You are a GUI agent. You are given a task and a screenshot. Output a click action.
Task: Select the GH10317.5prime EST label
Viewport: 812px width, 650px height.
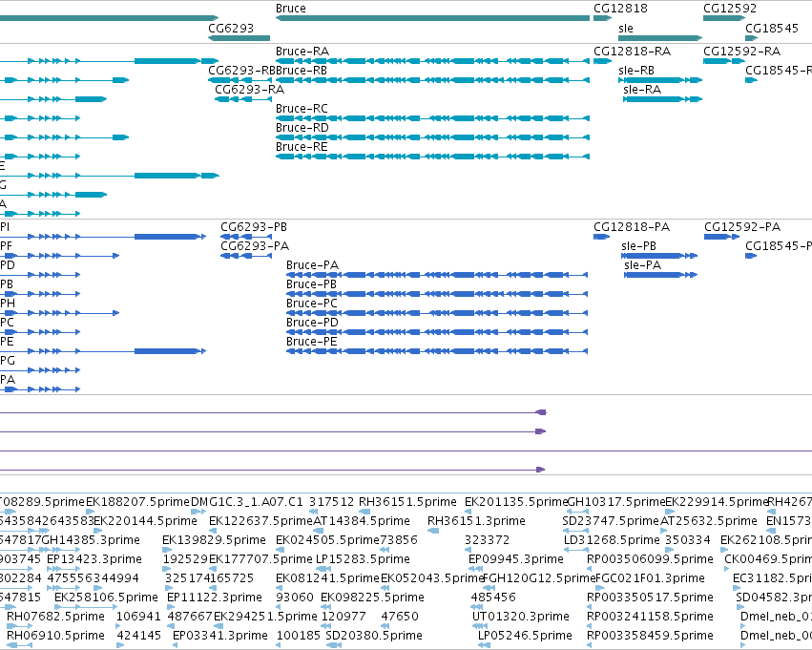(x=616, y=502)
